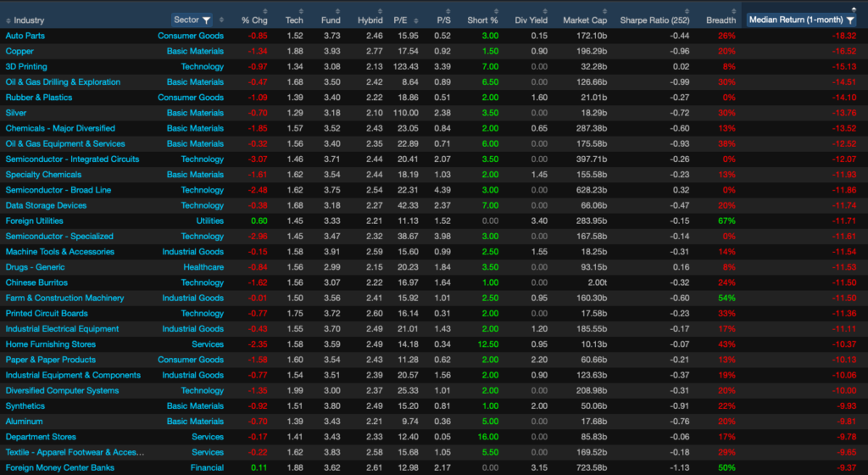868x475 pixels.
Task: Click Consumer Goods sector in Auto Parts row
Action: [x=191, y=36]
